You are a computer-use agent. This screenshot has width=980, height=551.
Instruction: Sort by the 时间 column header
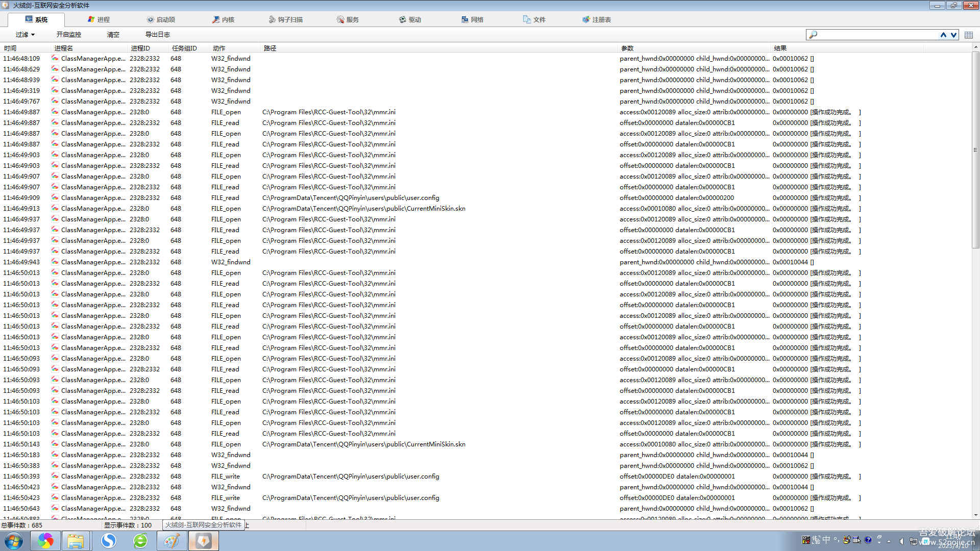pos(26,48)
